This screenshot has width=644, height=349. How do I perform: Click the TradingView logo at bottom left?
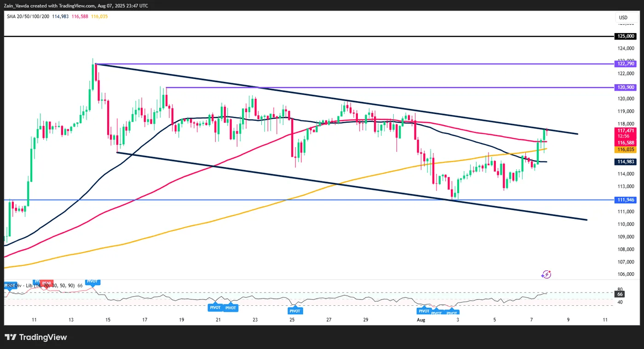[x=36, y=337]
